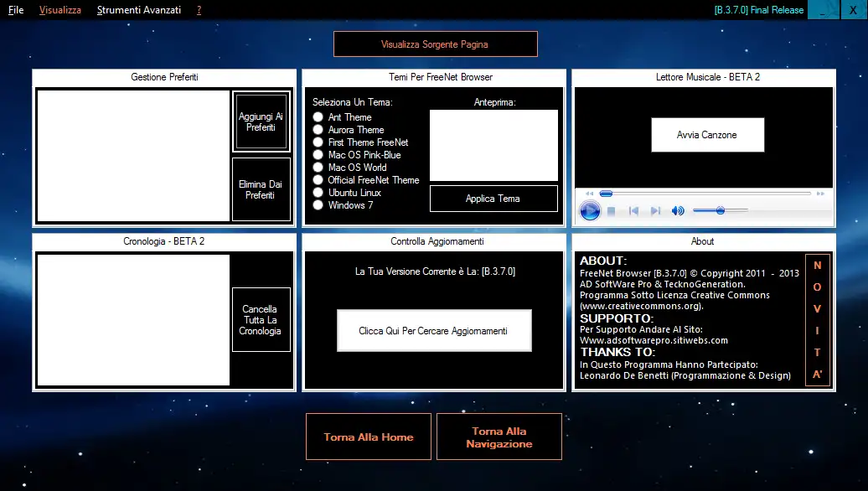This screenshot has width=868, height=491.
Task: Go back with Torna Alla Home
Action: (368, 437)
